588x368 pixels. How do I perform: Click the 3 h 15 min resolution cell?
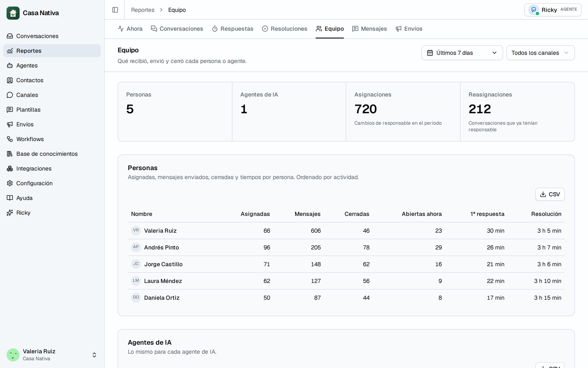pos(547,298)
